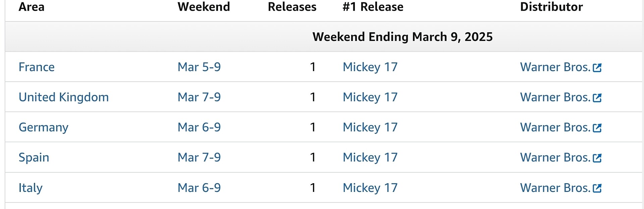Open the Mar 5-9 weekend link
Screen dimensions: 644x209
click(x=199, y=67)
